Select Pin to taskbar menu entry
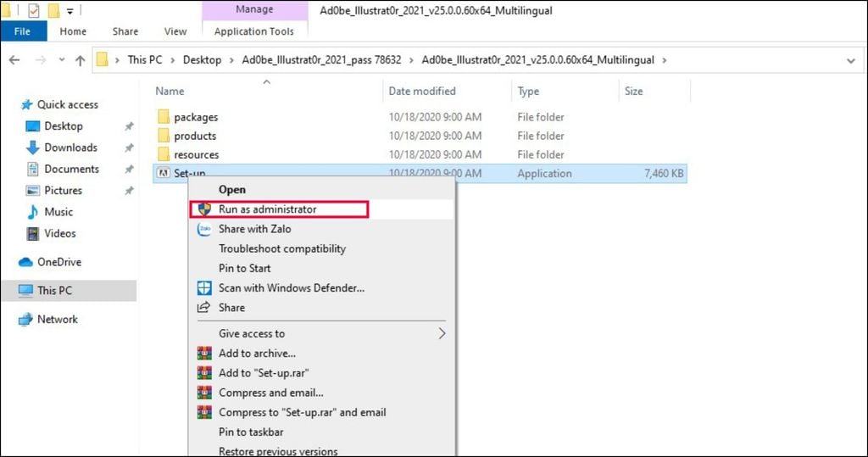Screen dimensions: 868x457 [x=252, y=432]
